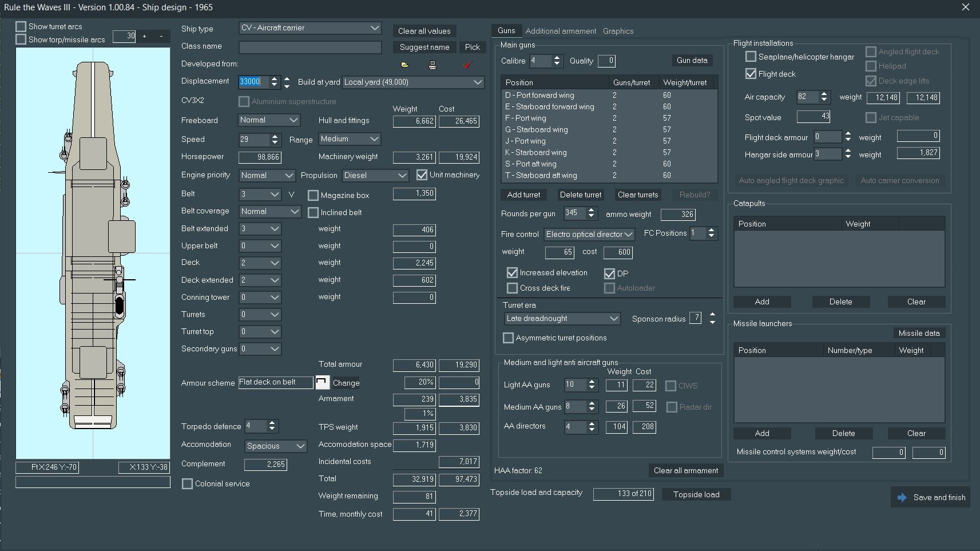Image resolution: width=980 pixels, height=551 pixels.
Task: Click Suggest name button
Action: click(x=424, y=47)
